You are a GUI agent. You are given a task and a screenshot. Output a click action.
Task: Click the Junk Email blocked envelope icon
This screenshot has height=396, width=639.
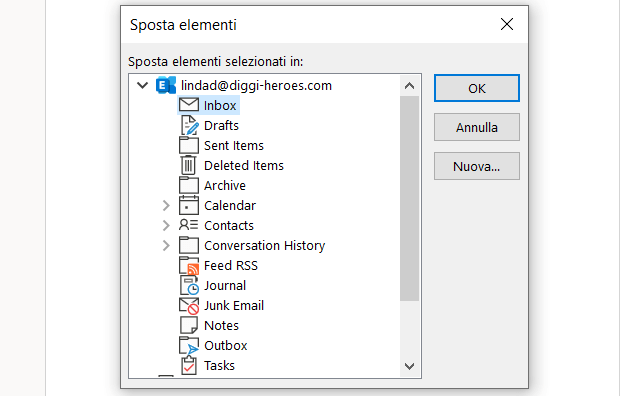pos(189,306)
